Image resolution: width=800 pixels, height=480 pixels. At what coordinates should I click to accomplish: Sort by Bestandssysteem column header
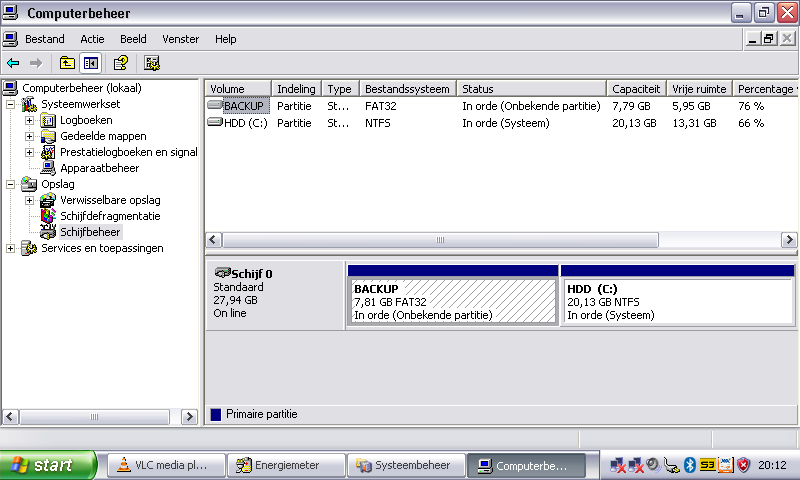tap(408, 89)
